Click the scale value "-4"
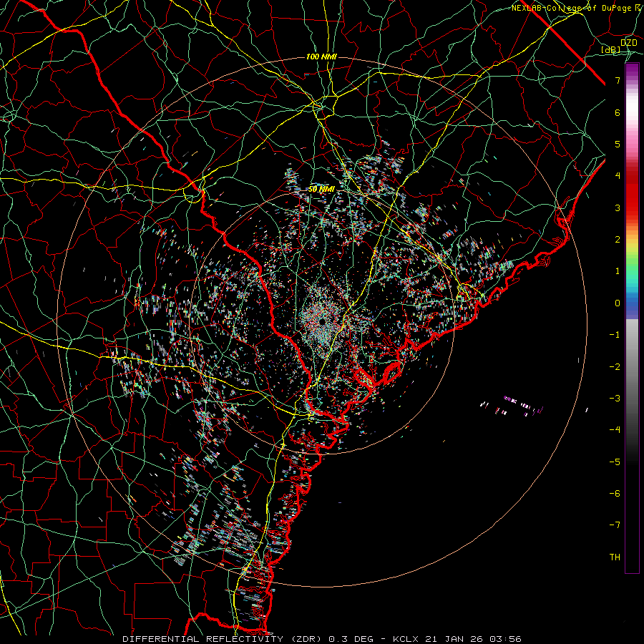 pos(615,430)
